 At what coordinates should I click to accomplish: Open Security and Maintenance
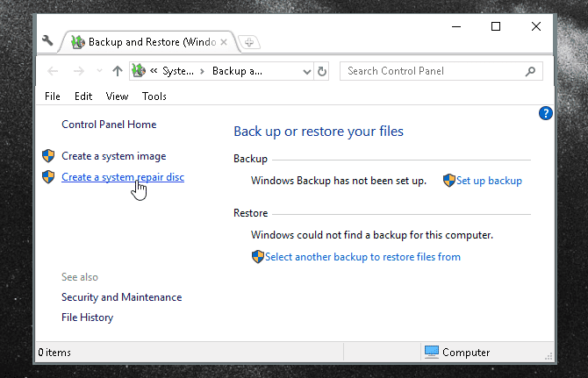(121, 297)
